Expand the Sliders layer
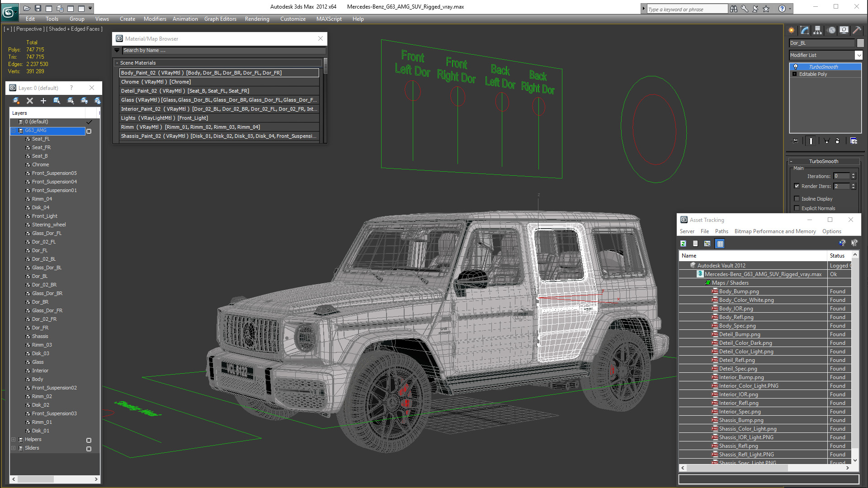The width and height of the screenshot is (868, 488). [x=14, y=448]
